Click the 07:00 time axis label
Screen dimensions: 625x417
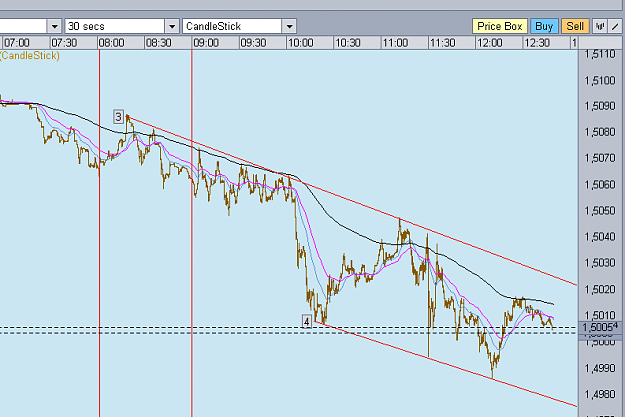(17, 43)
